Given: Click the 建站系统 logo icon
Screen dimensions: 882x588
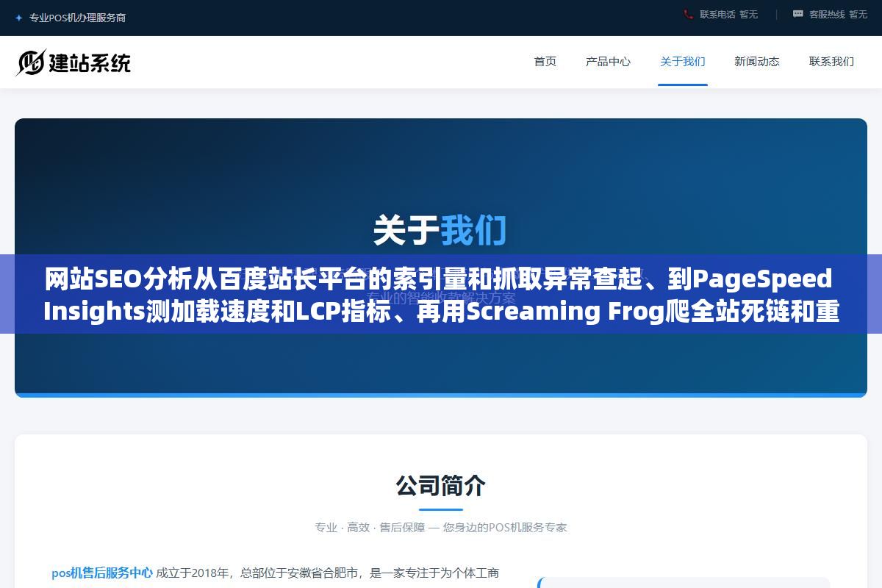Looking at the screenshot, I should point(31,62).
